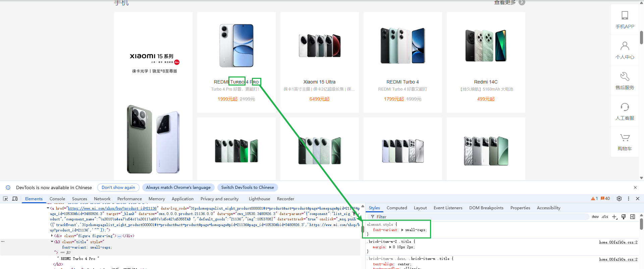The height and width of the screenshot is (269, 644).
Task: Open the DOM Breakpoints tab
Action: (x=486, y=208)
